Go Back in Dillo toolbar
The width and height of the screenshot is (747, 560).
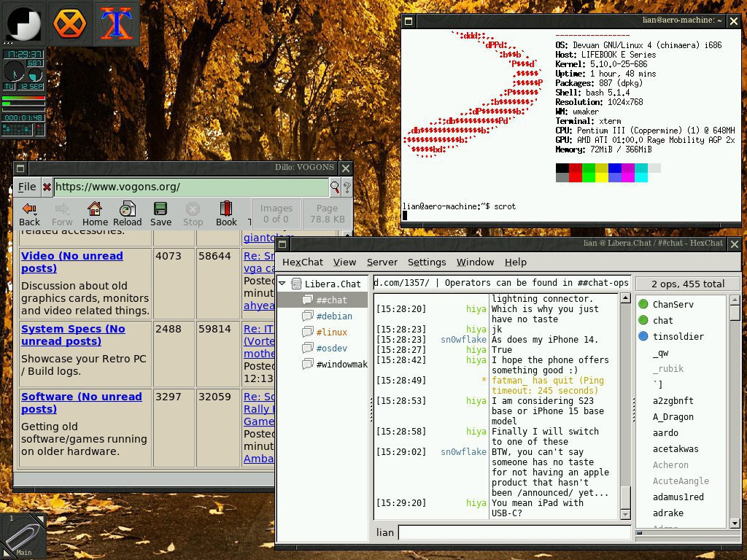(29, 214)
